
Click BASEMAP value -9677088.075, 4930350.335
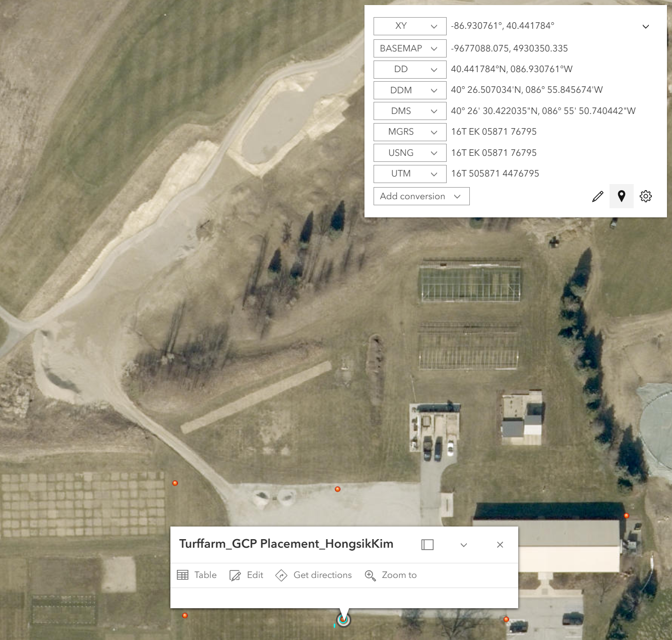(509, 48)
